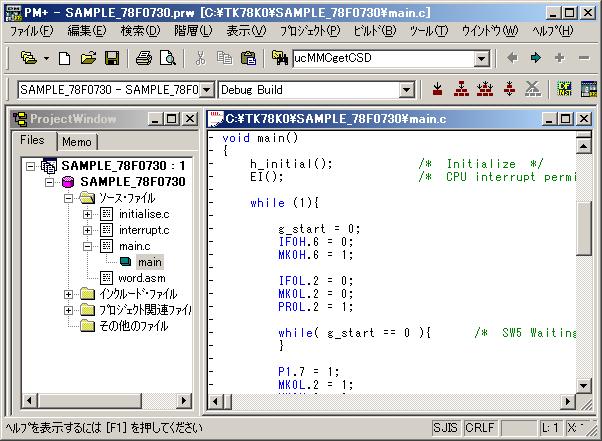Open the Debug Build configuration dropdown
This screenshot has width=602, height=441.
click(x=406, y=90)
